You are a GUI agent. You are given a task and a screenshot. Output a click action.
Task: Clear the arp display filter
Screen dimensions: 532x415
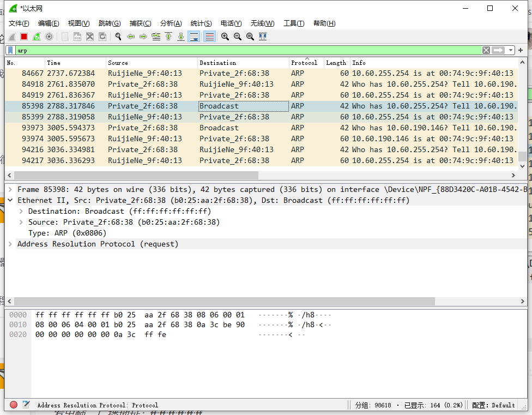(x=486, y=50)
